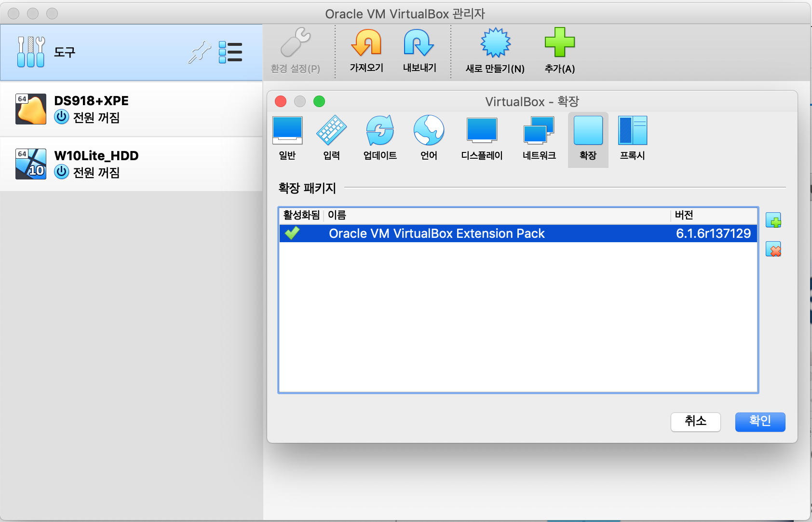Image resolution: width=812 pixels, height=522 pixels.
Task: Select the DS918+XPE virtual machine
Action: [x=131, y=109]
